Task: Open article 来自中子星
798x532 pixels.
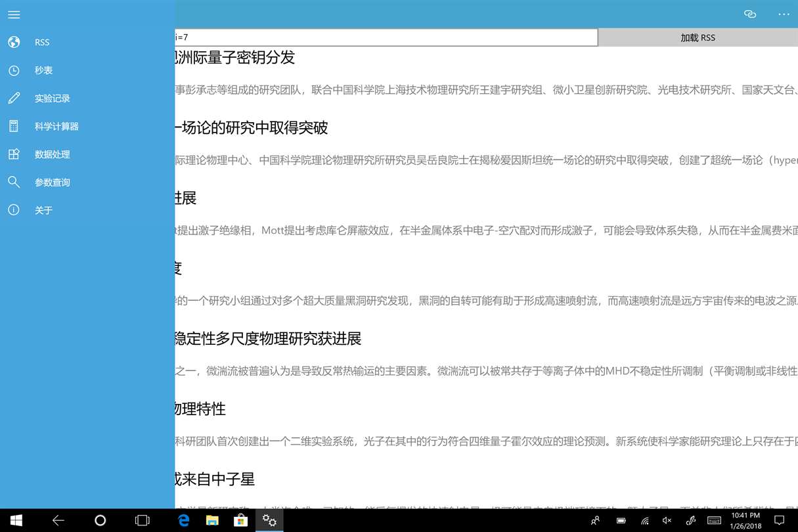Action: point(215,479)
